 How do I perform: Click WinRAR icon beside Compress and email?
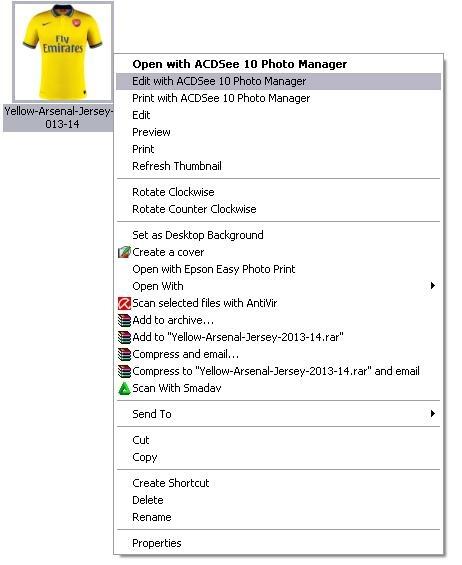point(124,354)
